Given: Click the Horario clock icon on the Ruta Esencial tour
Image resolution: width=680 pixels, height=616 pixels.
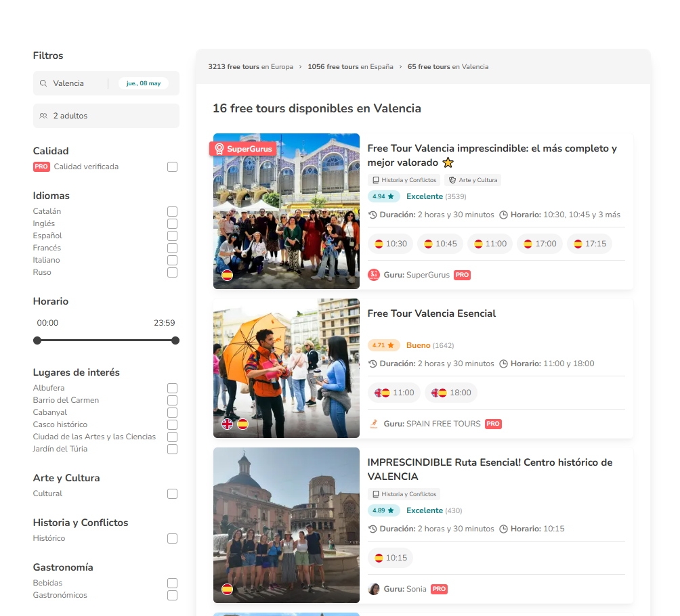Looking at the screenshot, I should pos(503,529).
